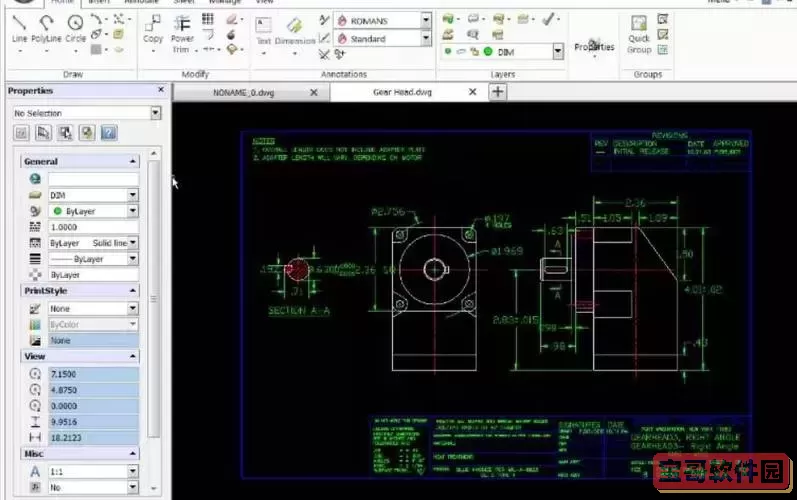Close the NONAME_0.dwg tab
Image resolution: width=797 pixels, height=500 pixels.
[314, 92]
